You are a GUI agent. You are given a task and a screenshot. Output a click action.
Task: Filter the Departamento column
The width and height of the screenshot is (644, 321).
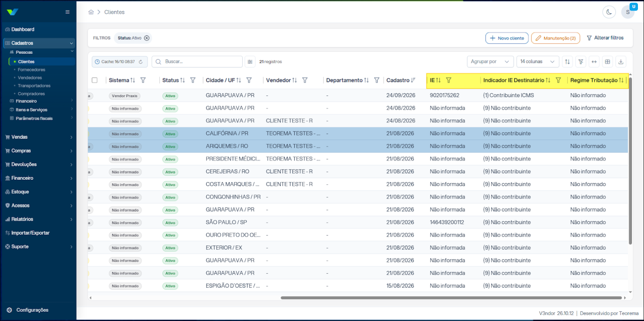click(x=377, y=80)
